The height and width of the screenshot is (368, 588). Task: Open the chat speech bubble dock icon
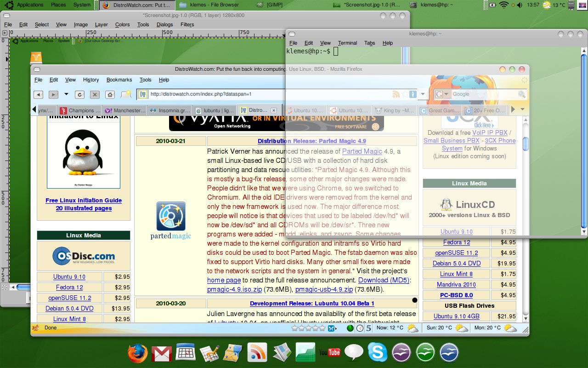[354, 353]
